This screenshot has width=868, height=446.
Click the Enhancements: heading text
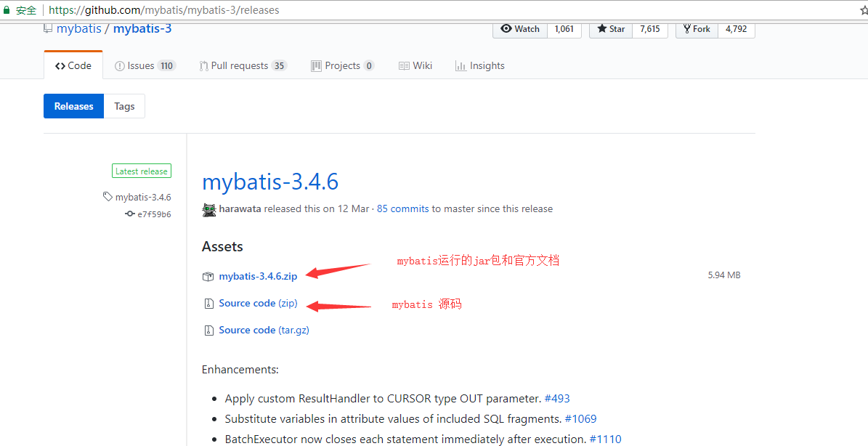240,370
